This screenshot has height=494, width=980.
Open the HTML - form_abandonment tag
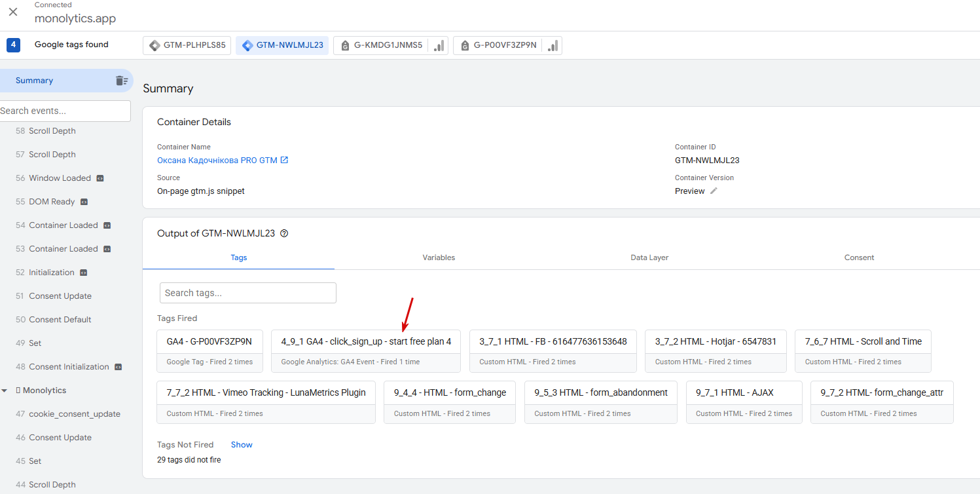601,402
